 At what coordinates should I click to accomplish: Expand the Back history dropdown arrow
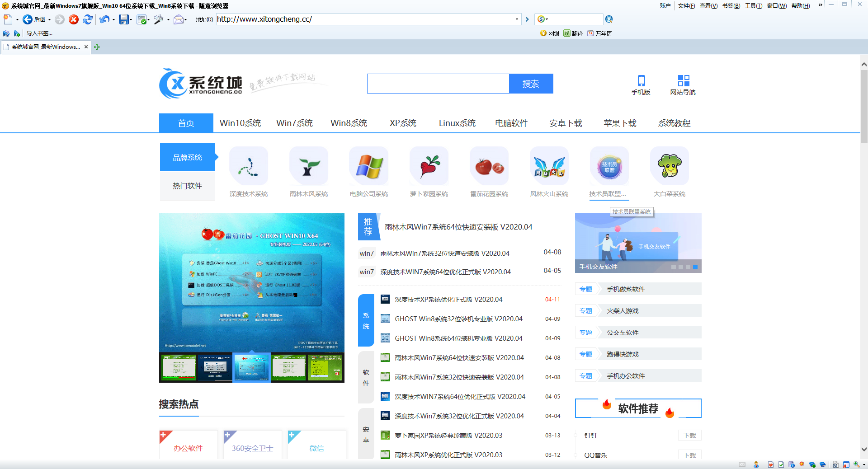(49, 19)
